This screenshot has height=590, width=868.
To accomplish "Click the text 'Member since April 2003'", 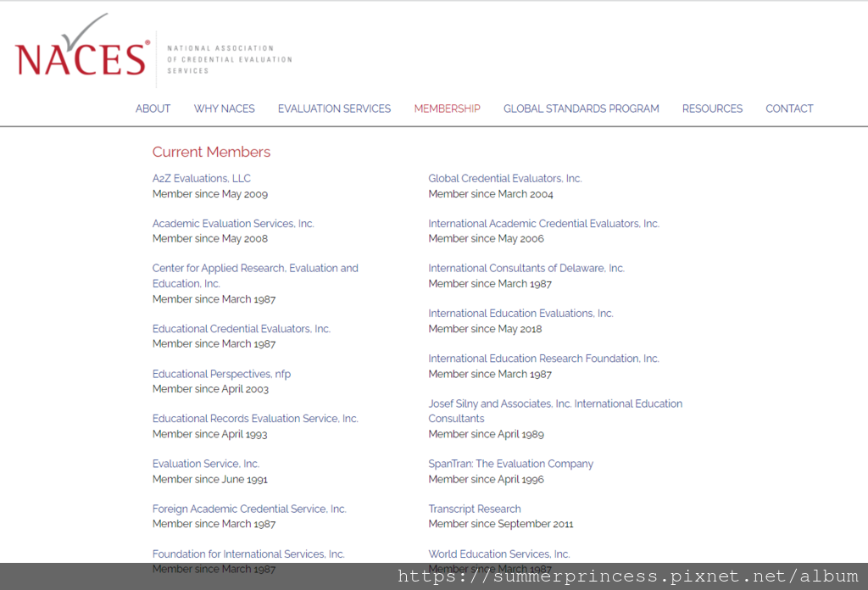I will tap(210, 389).
